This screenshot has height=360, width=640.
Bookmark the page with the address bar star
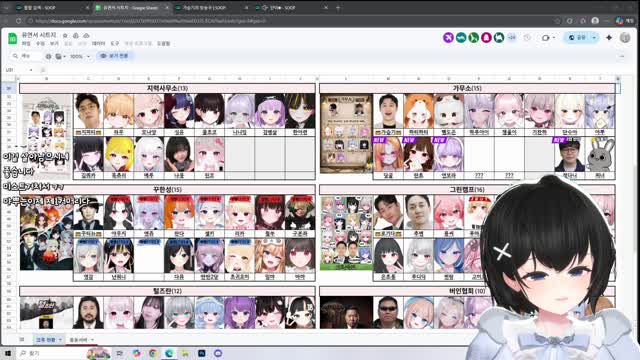tap(558, 20)
